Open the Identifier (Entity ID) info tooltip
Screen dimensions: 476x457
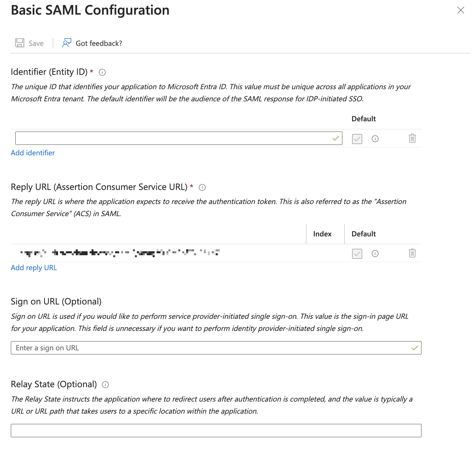coord(102,72)
